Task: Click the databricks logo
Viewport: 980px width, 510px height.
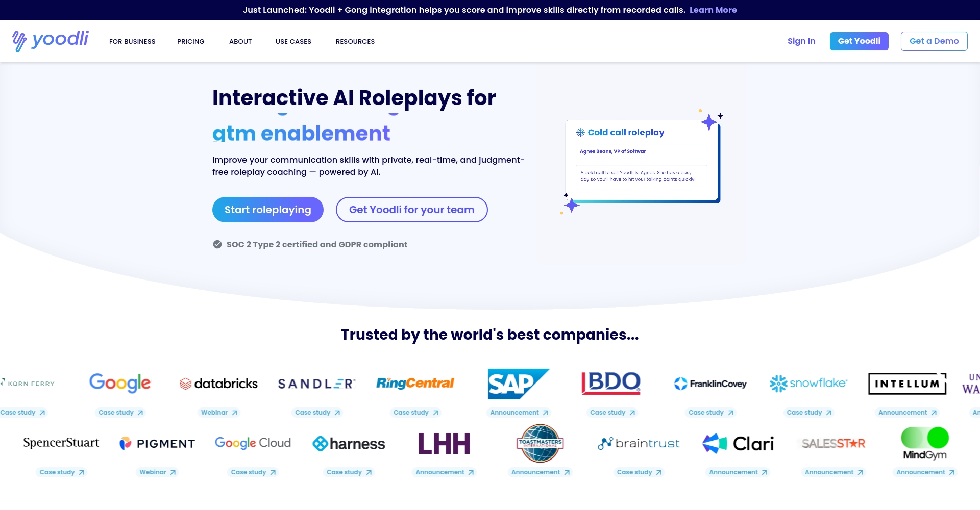Action: point(218,384)
